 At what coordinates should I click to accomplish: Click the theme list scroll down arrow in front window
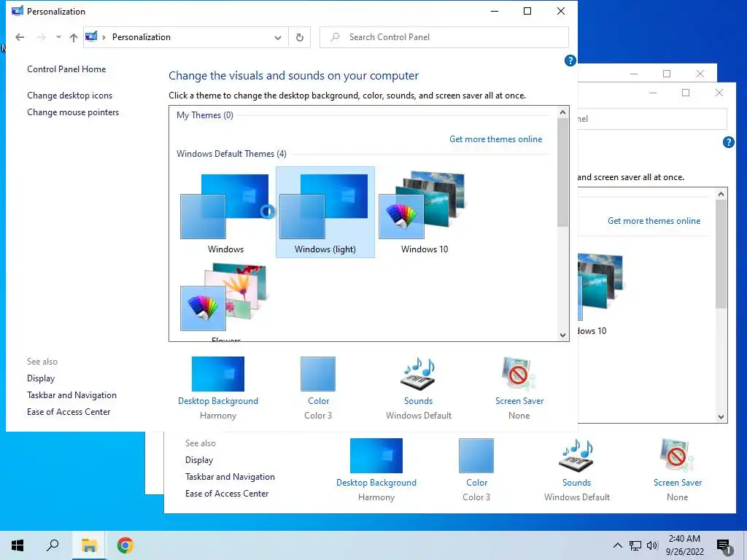562,335
